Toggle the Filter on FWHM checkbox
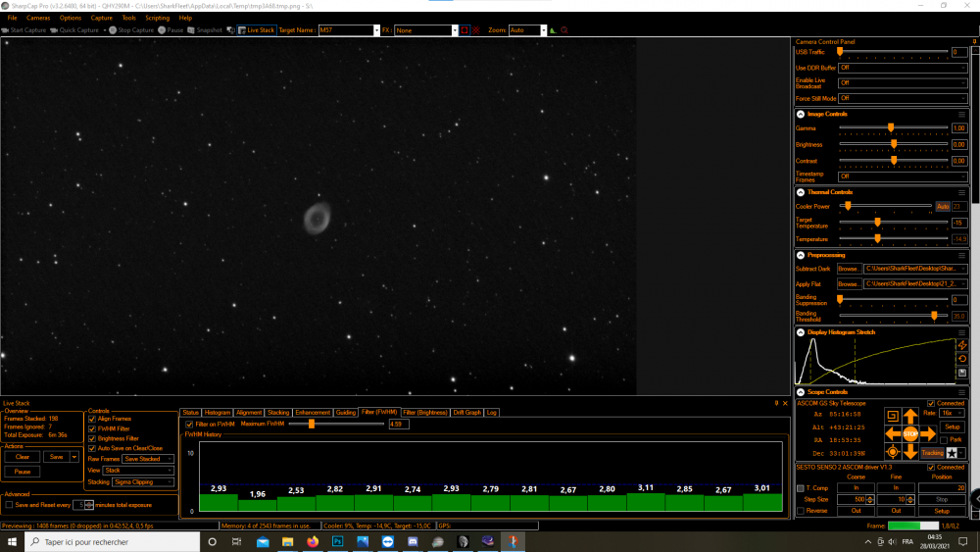The image size is (980, 552). [x=189, y=425]
